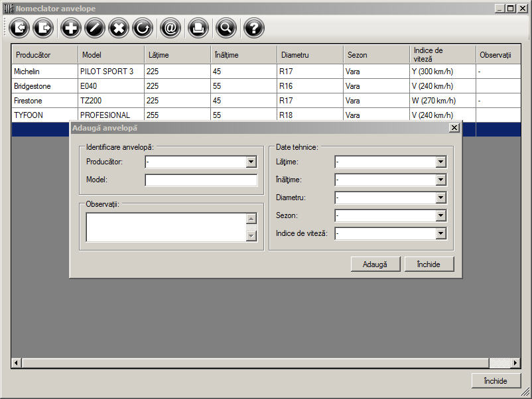Select the Firestone cell
The image size is (532, 399).
point(45,101)
